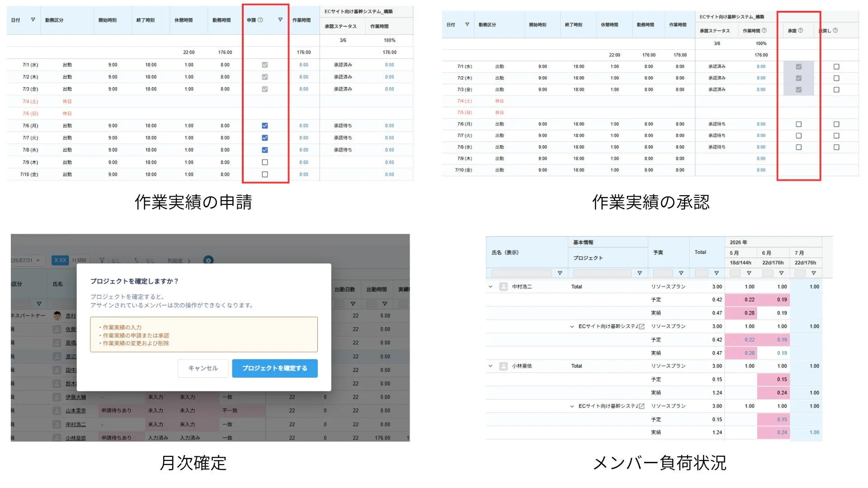
Task: Click the 日付 filter icon in 作業実績の申請 table
Action: pos(33,20)
